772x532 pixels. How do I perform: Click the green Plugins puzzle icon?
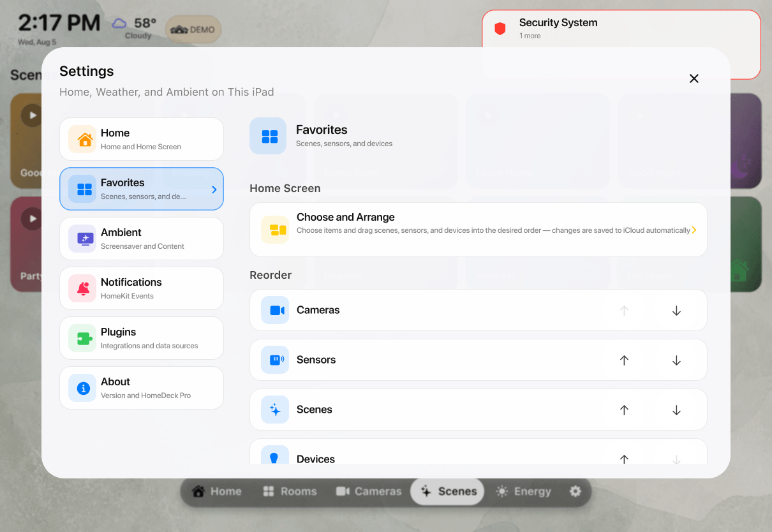83,338
